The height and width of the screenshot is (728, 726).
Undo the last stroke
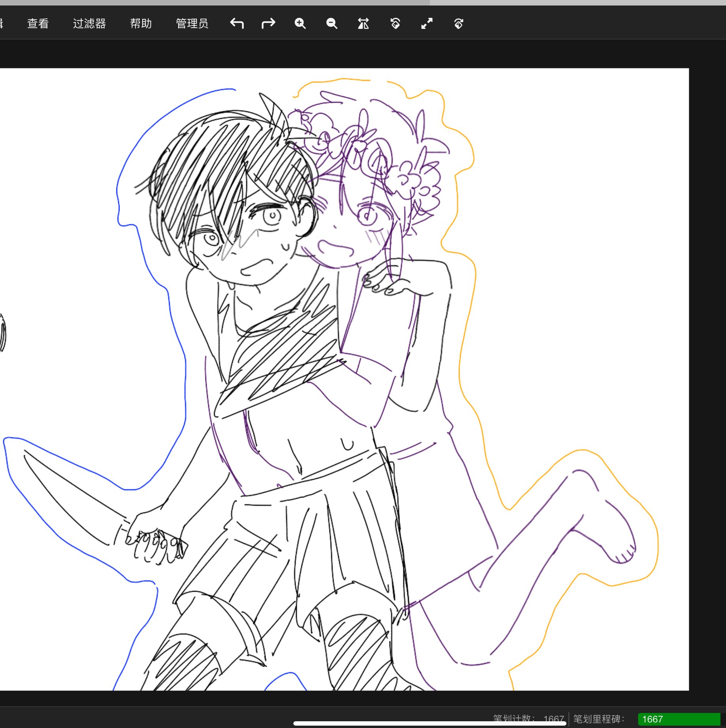(237, 24)
